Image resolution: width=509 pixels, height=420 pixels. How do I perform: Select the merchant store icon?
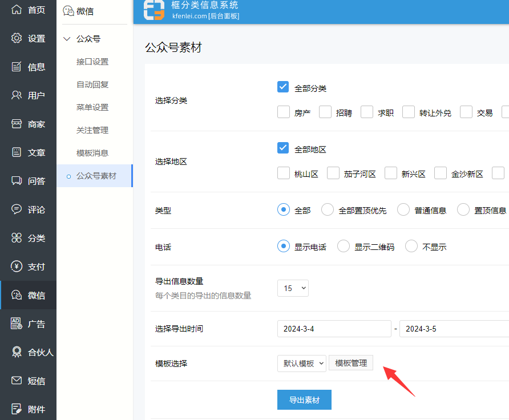coord(17,124)
